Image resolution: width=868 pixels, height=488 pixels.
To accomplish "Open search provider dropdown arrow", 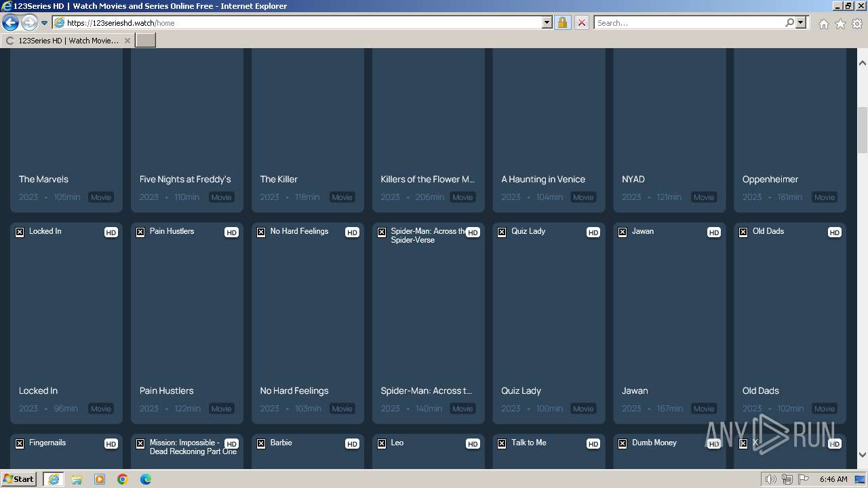I will tap(801, 23).
